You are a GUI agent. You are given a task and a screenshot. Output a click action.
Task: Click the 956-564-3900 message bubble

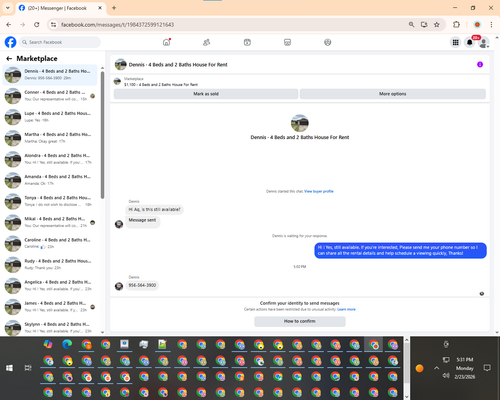click(142, 285)
